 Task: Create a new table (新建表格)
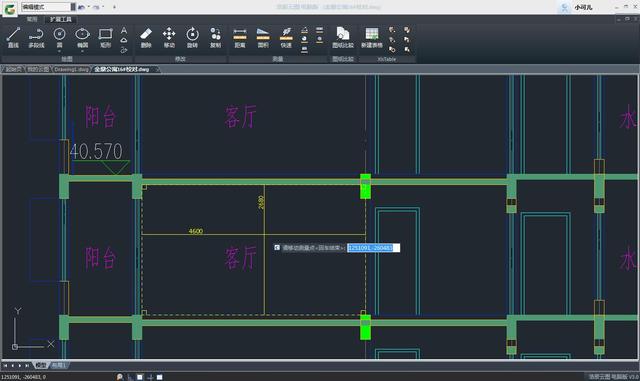point(371,38)
